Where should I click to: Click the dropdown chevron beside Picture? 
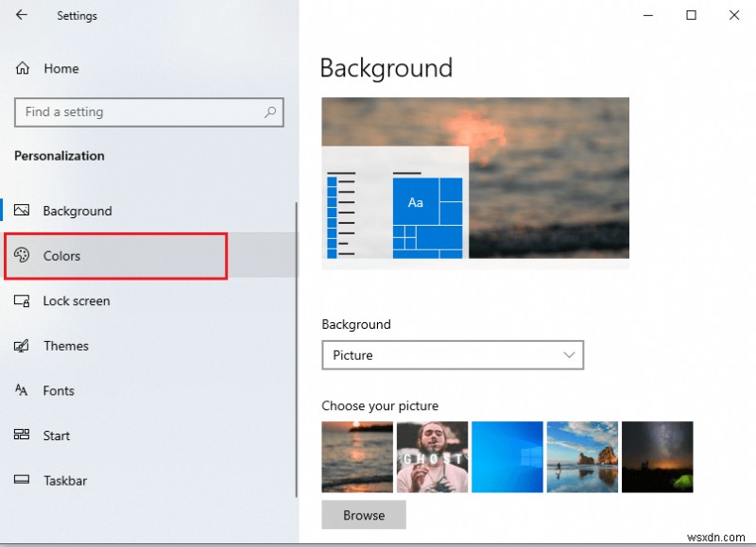[569, 355]
